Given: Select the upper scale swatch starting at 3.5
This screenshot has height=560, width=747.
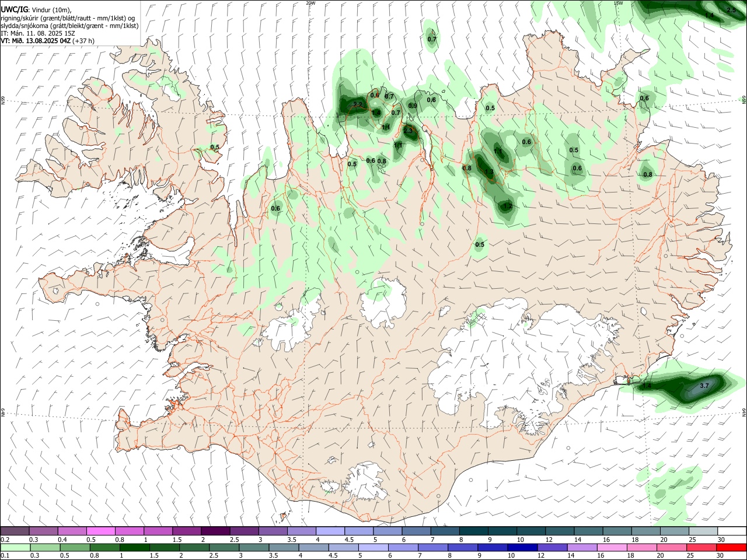Looking at the screenshot, I should [302, 531].
